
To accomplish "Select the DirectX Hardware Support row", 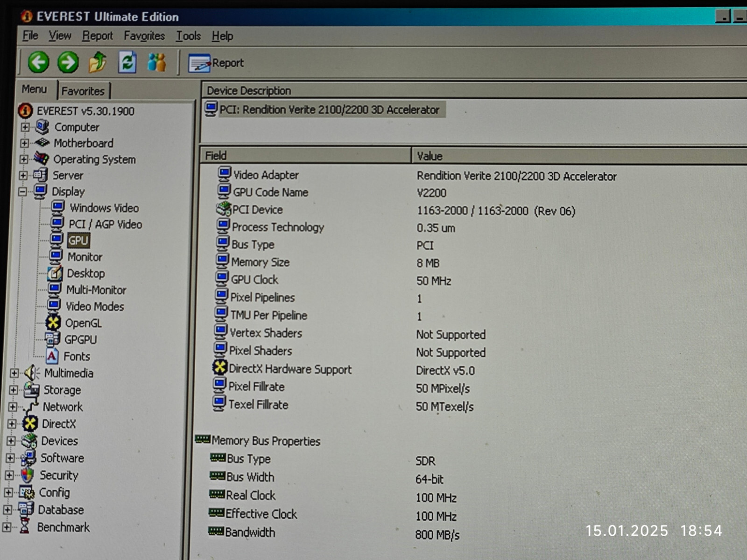I will (290, 369).
